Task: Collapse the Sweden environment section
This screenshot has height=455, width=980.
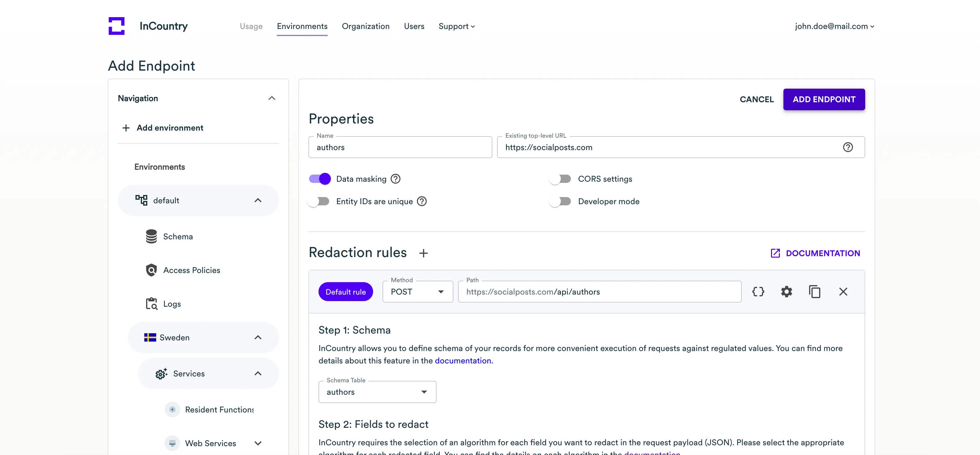Action: click(x=258, y=338)
